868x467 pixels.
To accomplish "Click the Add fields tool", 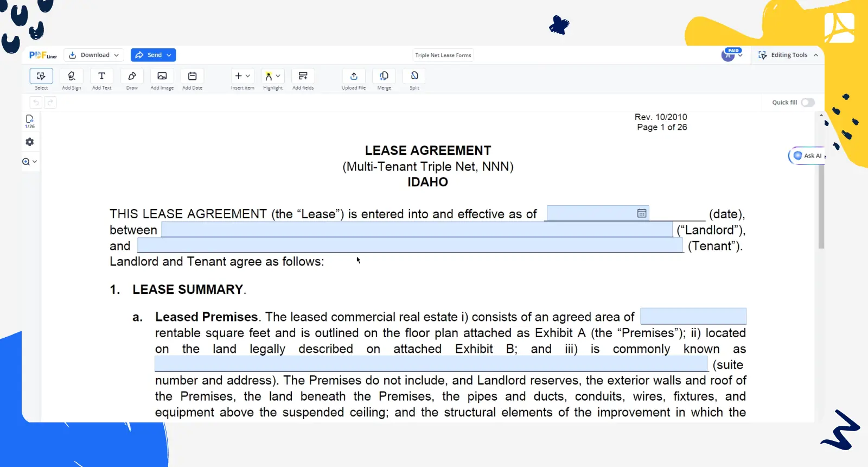I will (303, 79).
